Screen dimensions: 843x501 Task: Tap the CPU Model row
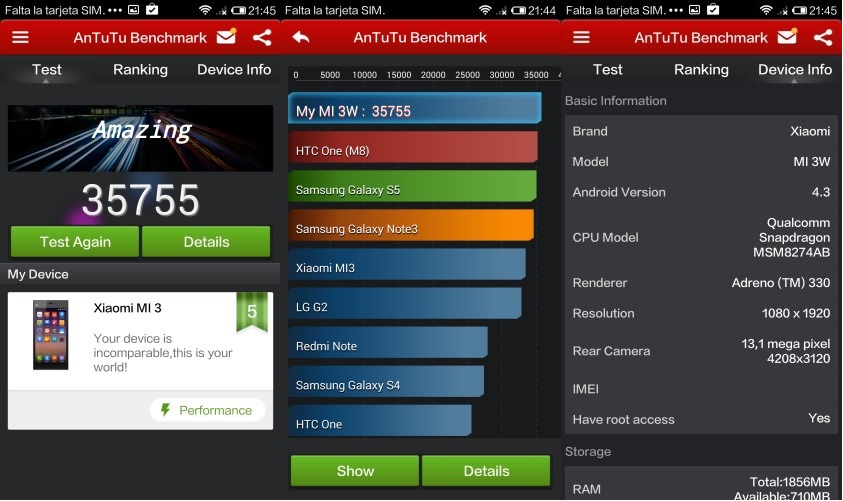700,238
